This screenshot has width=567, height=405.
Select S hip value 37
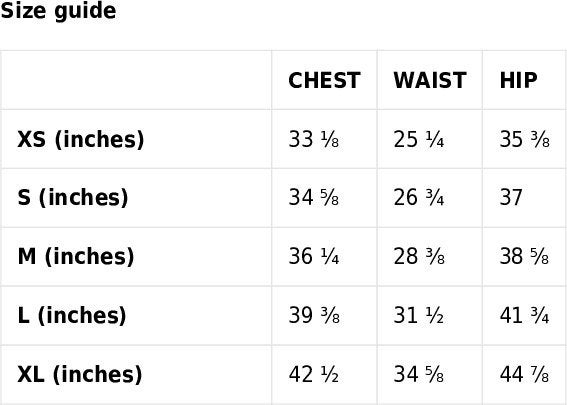point(511,198)
